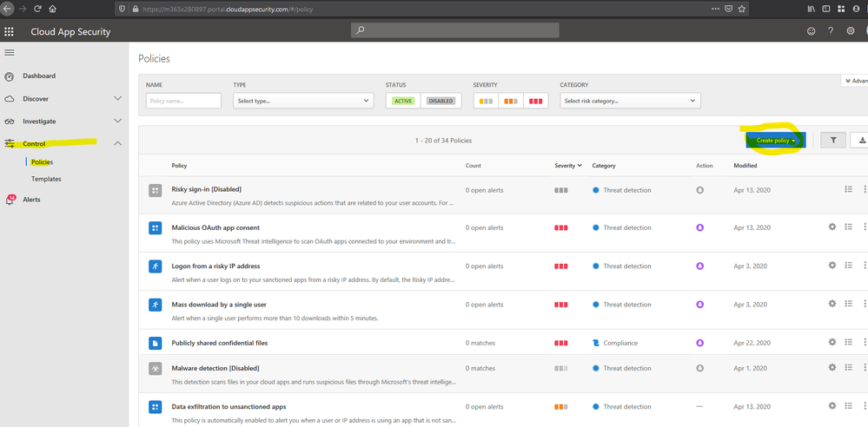Toggle the low severity yellow filter

[486, 102]
